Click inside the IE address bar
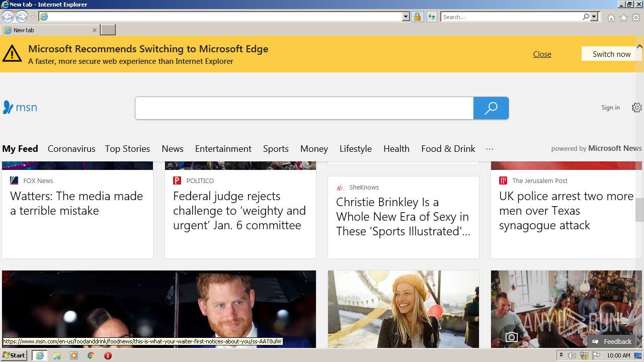Screen dimensions: 644x362 click(225, 17)
